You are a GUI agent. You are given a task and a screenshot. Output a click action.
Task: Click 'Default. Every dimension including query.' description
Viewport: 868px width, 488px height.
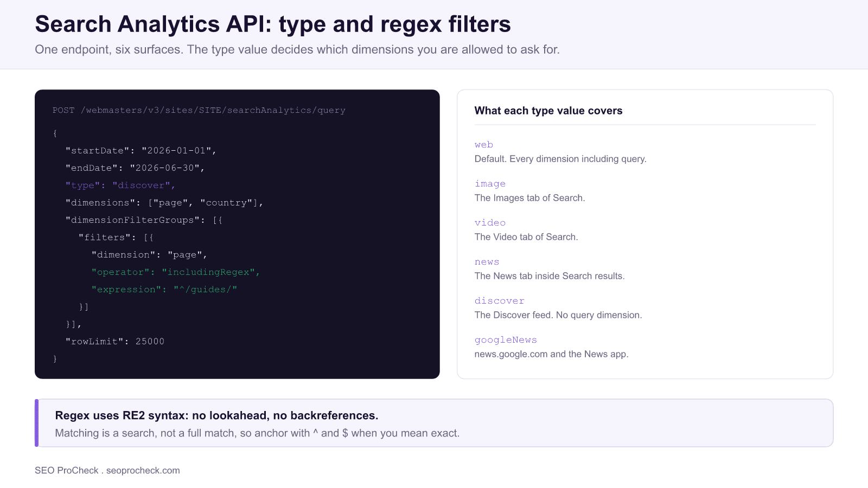click(560, 159)
